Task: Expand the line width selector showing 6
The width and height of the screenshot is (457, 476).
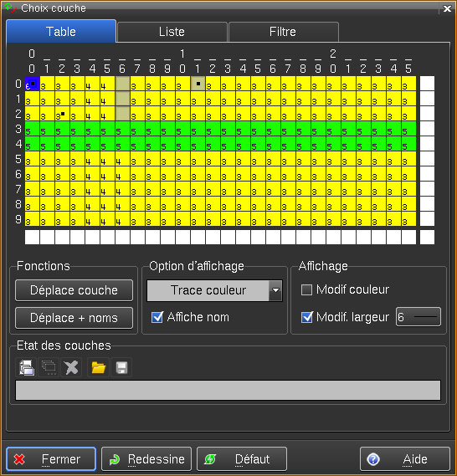Action: click(x=418, y=317)
